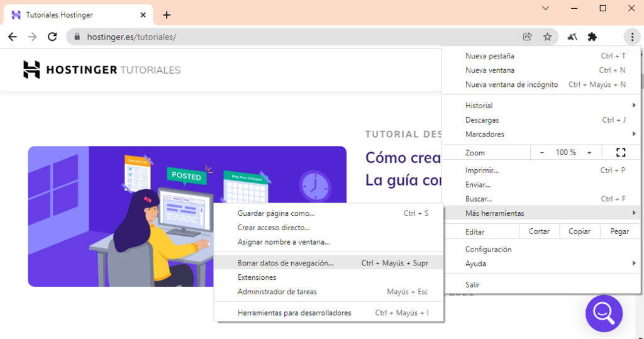Click the Copiar button
644x339 pixels.
point(579,231)
